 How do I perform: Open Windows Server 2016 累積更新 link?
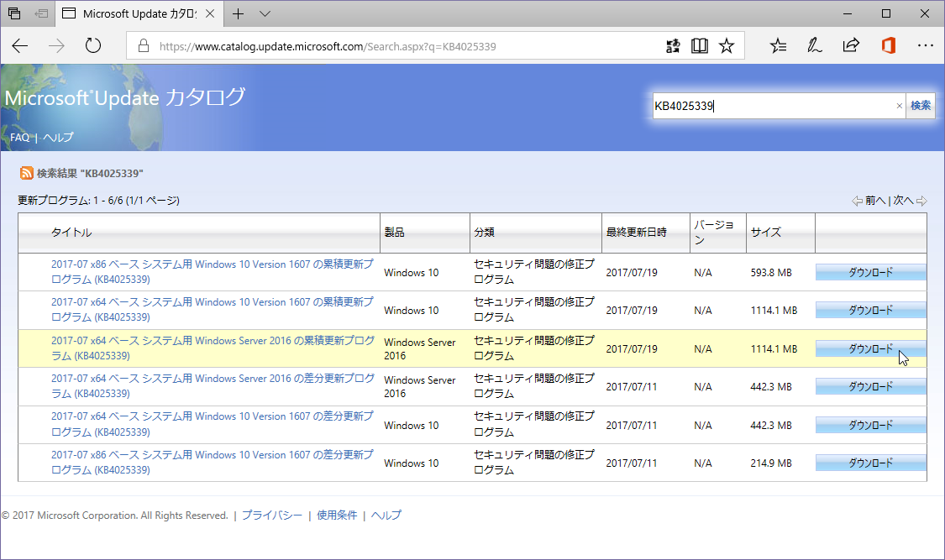pyautogui.click(x=213, y=348)
